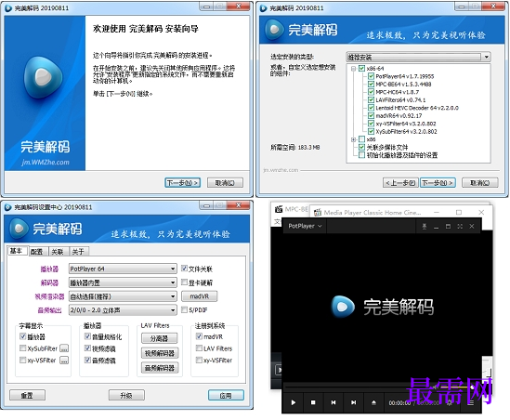
Task: Click component selection window title icon
Action: [264, 8]
